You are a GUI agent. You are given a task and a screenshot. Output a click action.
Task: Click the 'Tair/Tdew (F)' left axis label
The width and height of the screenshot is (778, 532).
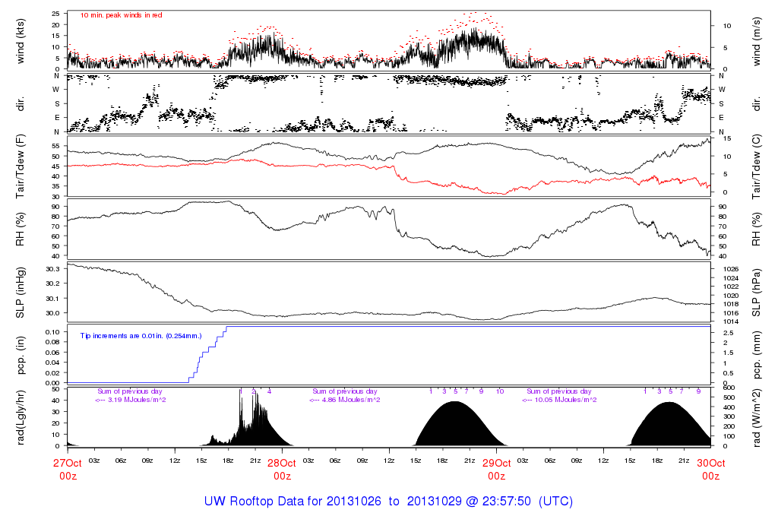coord(21,165)
